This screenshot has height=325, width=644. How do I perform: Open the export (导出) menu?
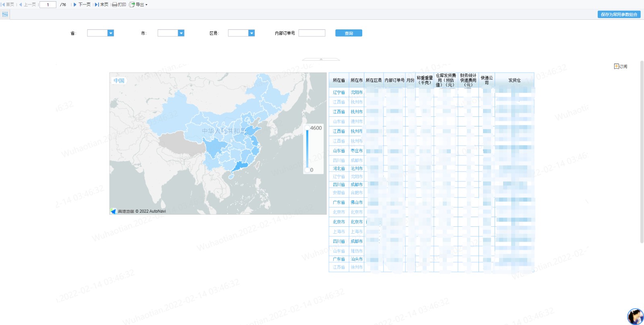click(139, 4)
